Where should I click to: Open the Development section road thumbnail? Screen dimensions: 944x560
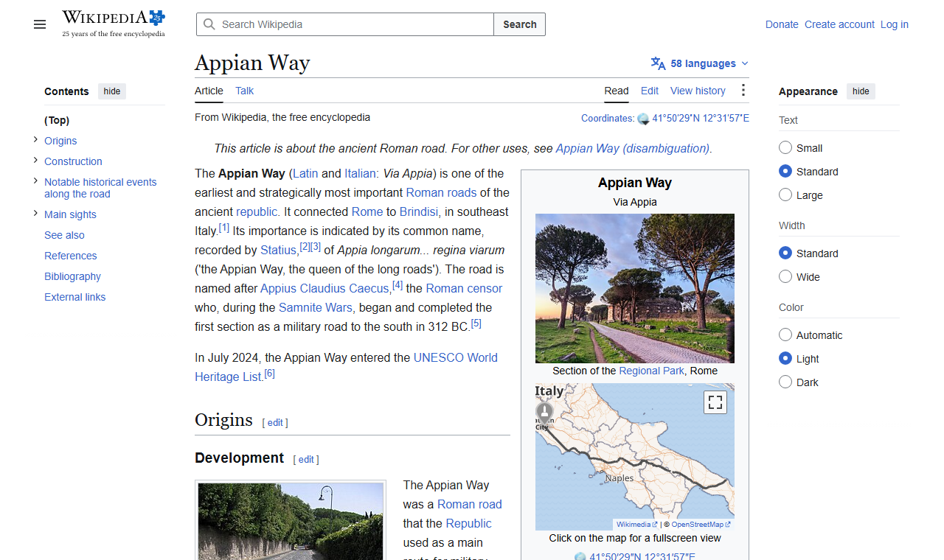tap(291, 522)
